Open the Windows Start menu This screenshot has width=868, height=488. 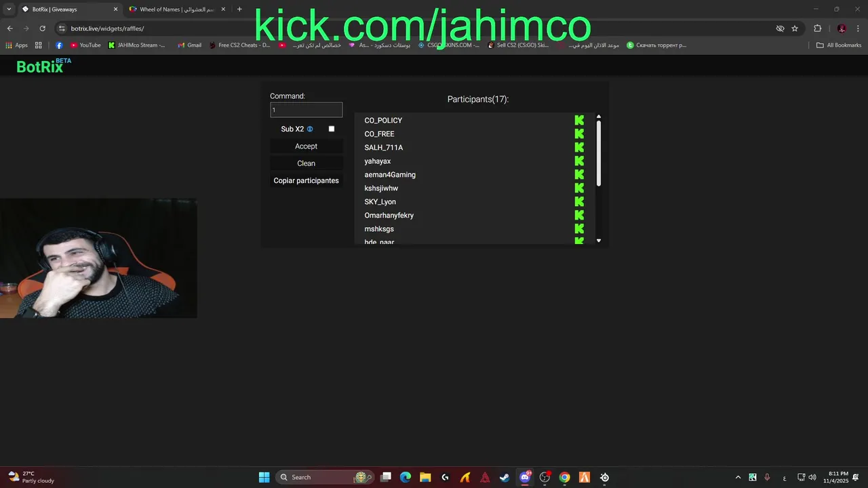click(264, 477)
